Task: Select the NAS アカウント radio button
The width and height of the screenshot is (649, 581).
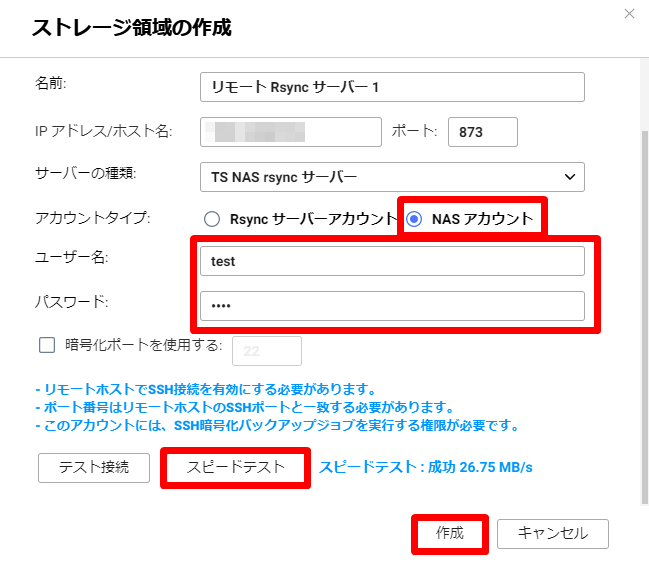Action: pyautogui.click(x=414, y=219)
